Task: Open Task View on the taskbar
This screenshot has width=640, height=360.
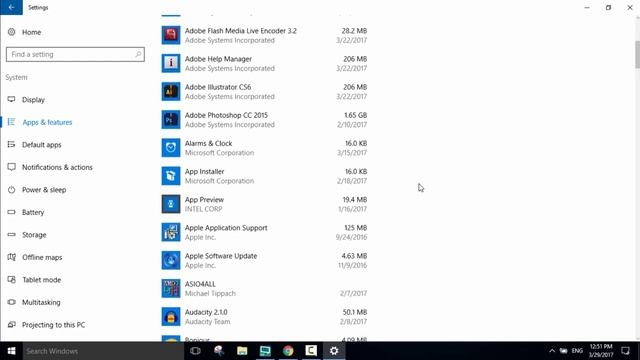Action: click(196, 351)
